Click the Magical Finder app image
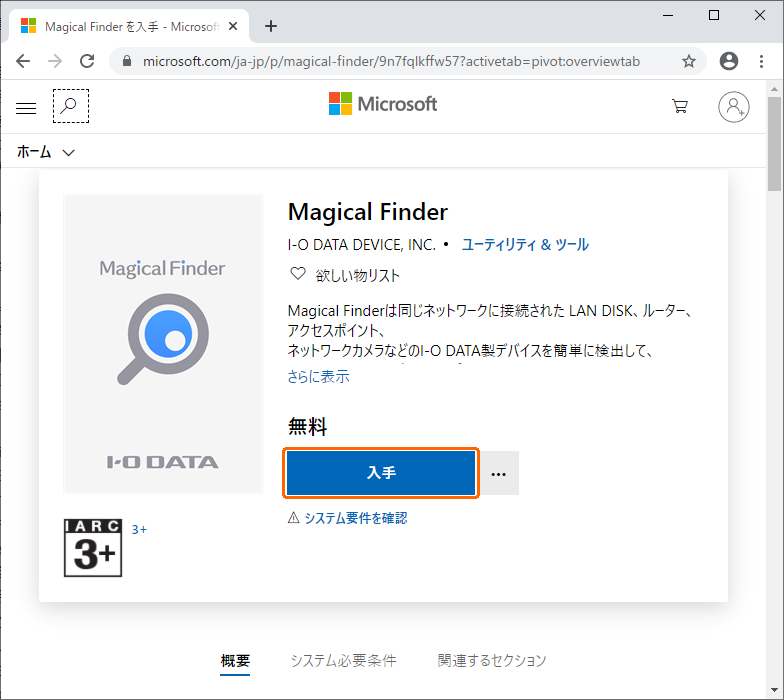 pos(163,344)
